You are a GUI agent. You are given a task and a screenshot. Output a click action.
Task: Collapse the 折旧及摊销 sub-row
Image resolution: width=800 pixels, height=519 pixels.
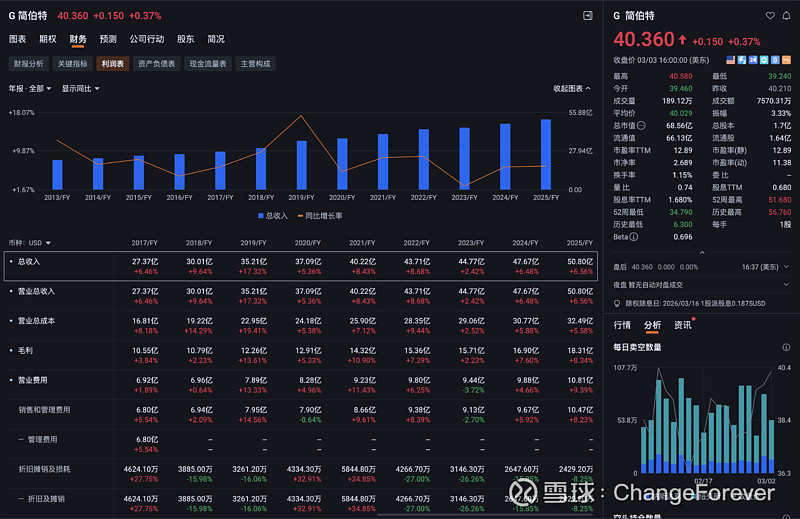[21, 499]
